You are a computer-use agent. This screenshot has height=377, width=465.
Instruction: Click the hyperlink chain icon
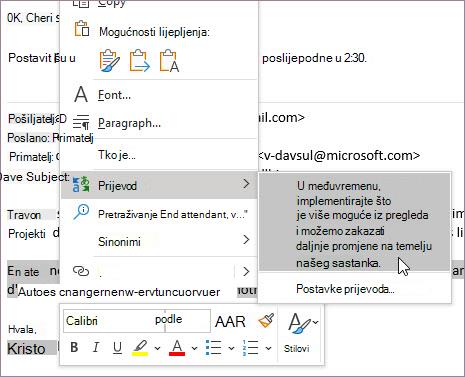[x=81, y=271]
